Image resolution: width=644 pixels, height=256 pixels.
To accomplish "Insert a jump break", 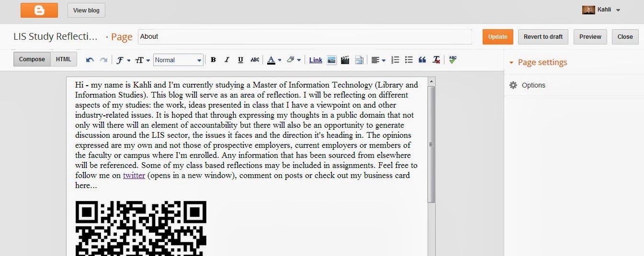I will 359,60.
